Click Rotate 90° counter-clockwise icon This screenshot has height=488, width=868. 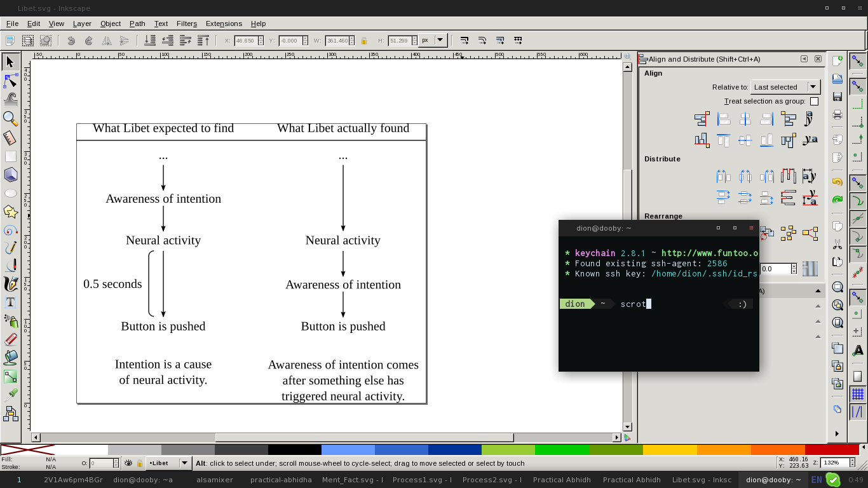pyautogui.click(x=71, y=41)
